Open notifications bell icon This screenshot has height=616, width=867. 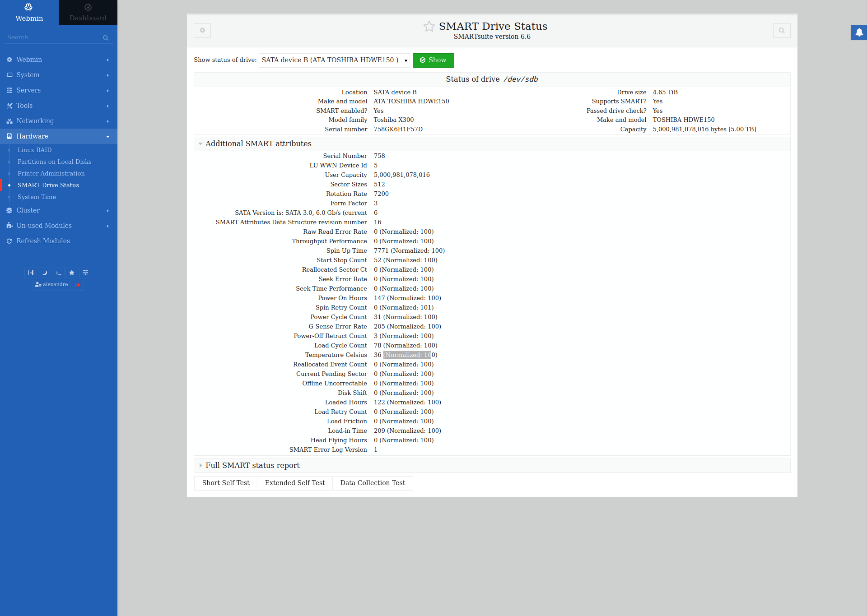[859, 32]
